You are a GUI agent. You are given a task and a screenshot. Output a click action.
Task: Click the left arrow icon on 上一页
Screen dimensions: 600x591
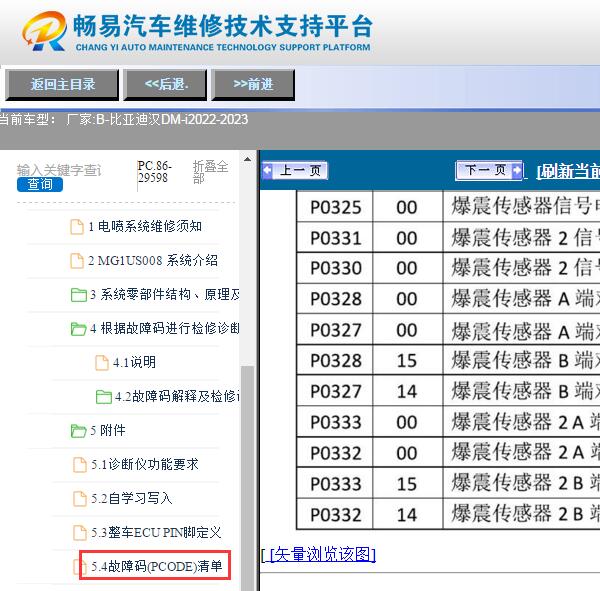[267, 170]
